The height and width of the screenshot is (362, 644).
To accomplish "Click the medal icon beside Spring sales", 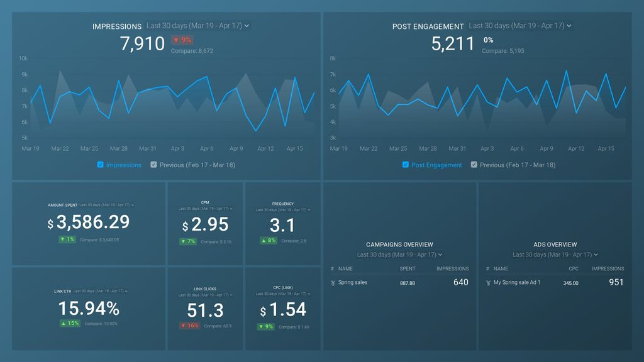I will coord(333,283).
